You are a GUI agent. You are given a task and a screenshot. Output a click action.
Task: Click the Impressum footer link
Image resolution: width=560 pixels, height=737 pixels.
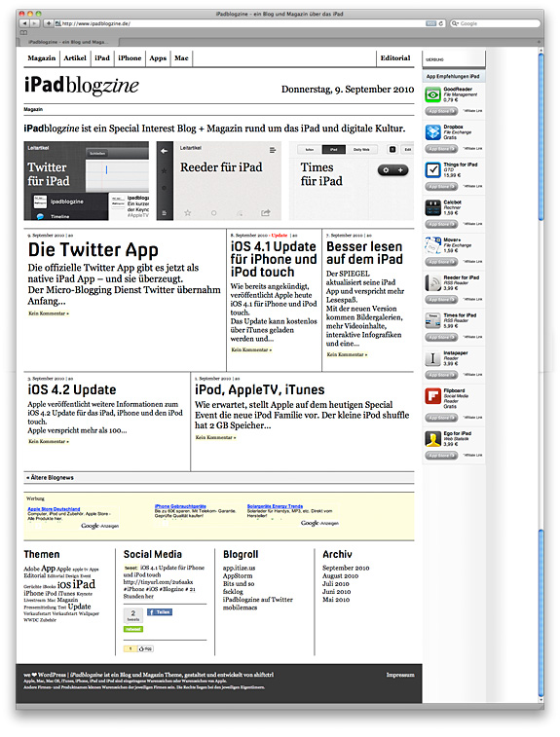pos(400,675)
